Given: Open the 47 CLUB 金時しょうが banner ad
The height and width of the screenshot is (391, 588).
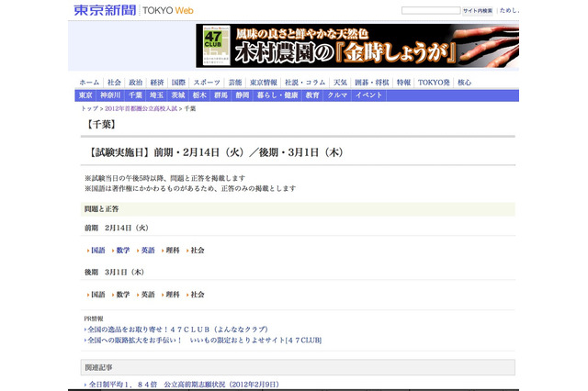Looking at the screenshot, I should (x=357, y=46).
